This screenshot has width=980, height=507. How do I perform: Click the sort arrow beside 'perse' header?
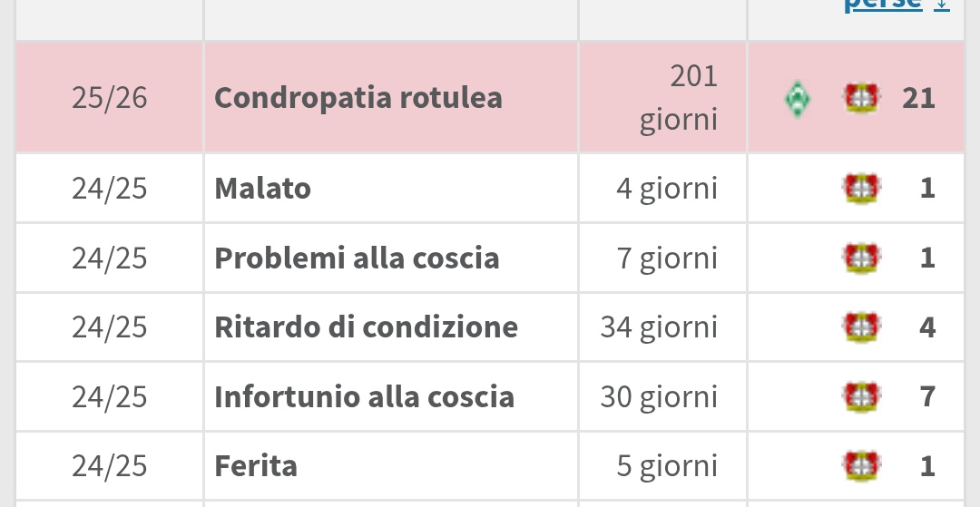coord(942,5)
